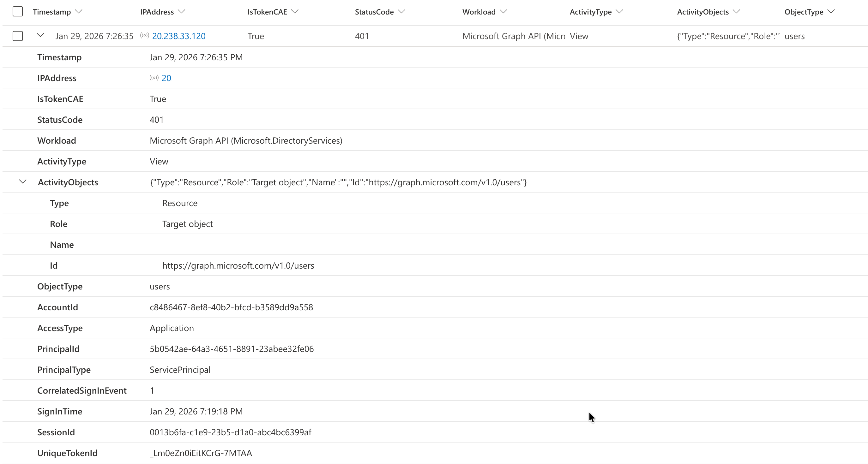Open the Workload column menu chevron

point(503,12)
